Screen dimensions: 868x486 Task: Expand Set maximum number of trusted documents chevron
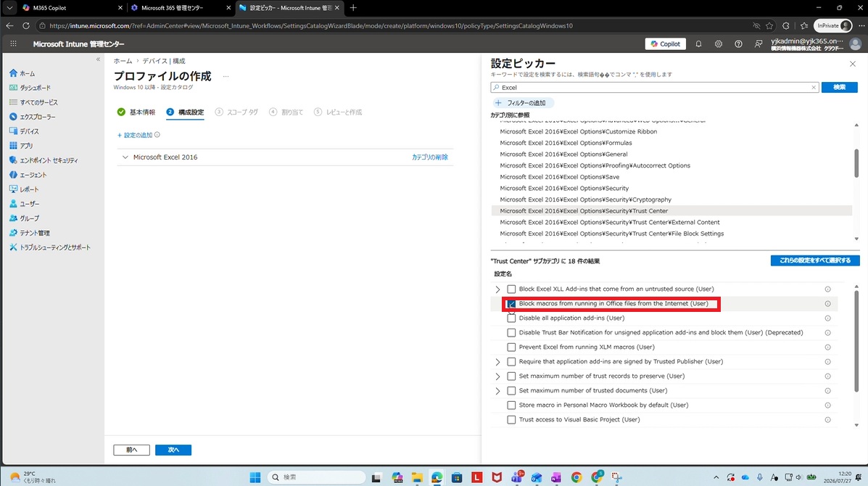(497, 391)
